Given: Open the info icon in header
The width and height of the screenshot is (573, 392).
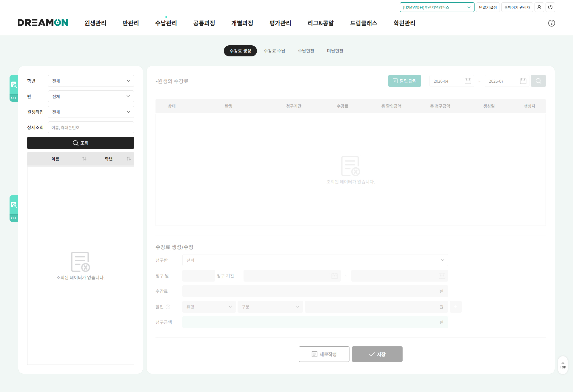Looking at the screenshot, I should point(552,23).
